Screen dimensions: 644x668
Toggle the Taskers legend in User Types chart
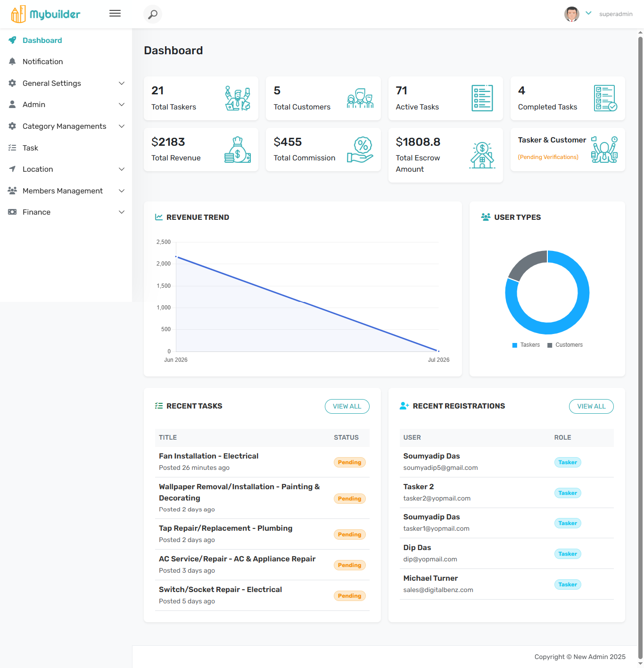(x=526, y=345)
